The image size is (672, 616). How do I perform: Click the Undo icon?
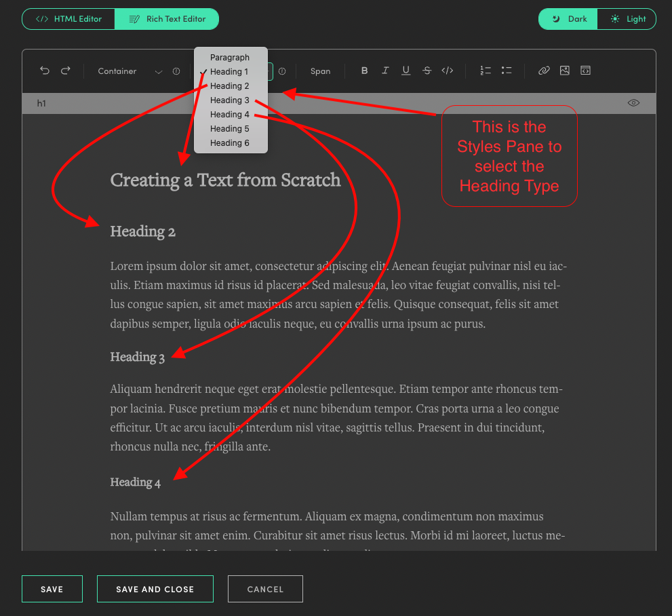pos(44,70)
